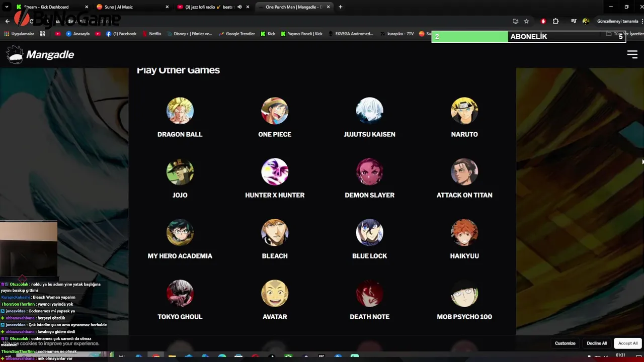The height and width of the screenshot is (362, 644).
Task: Open the browser extensions puzzle icon
Action: pyautogui.click(x=555, y=21)
